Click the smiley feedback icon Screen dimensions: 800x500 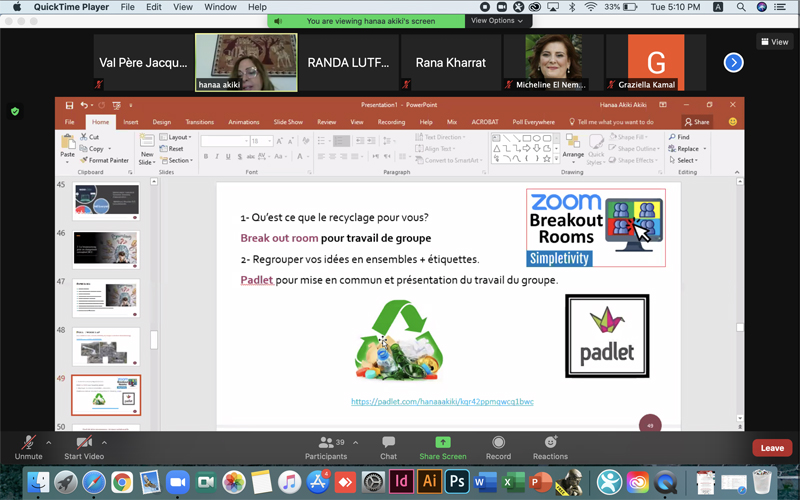coord(733,122)
